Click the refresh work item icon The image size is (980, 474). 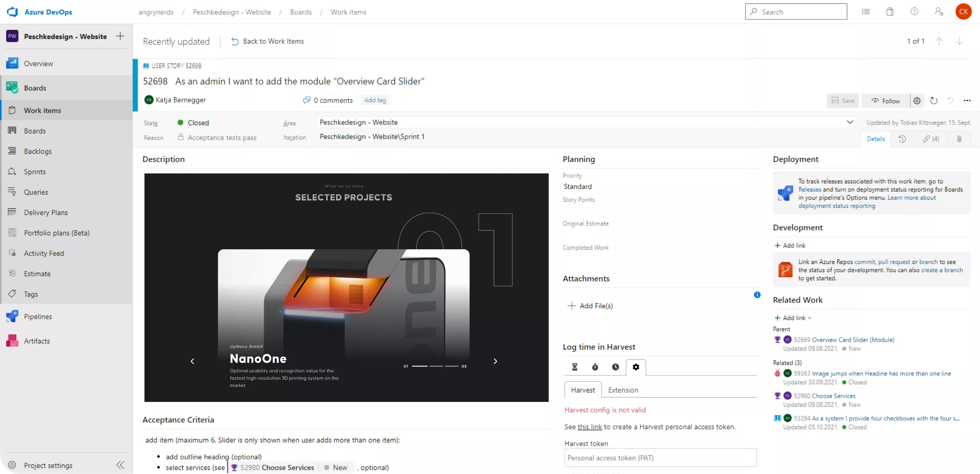pos(934,101)
